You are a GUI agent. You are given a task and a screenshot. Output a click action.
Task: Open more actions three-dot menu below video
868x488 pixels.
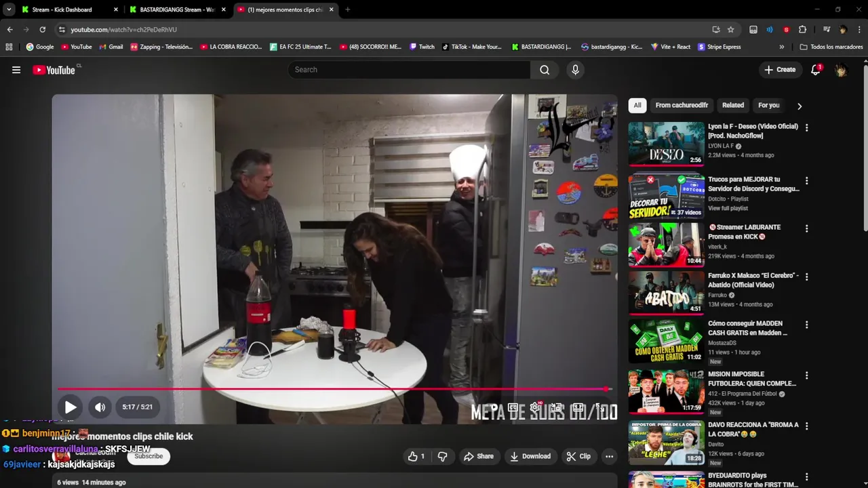[609, 456]
